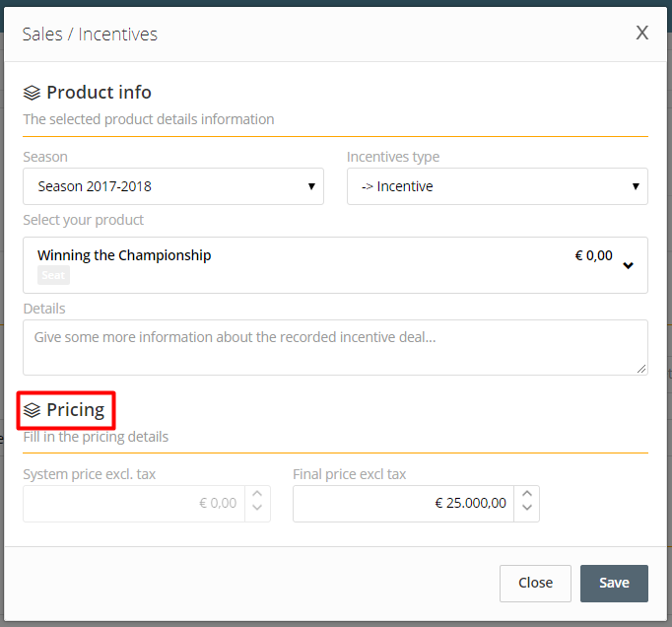This screenshot has width=672, height=627.
Task: Click the Product info layers icon
Action: click(32, 94)
